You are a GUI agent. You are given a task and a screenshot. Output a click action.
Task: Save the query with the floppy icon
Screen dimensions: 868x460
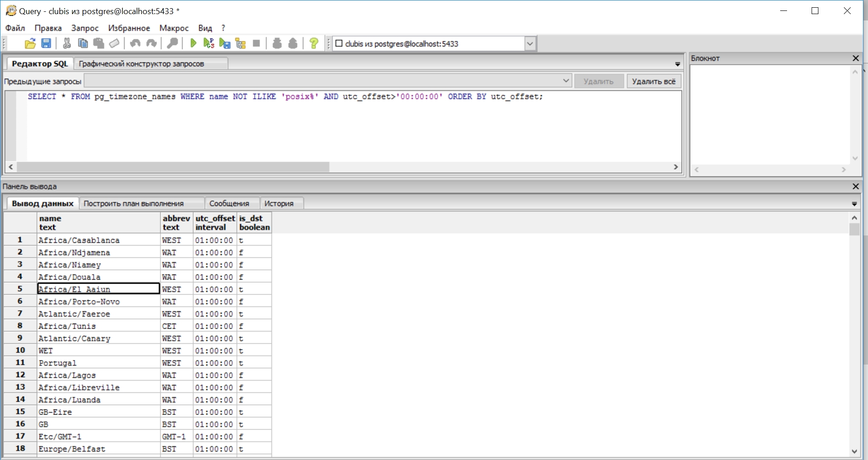click(x=46, y=44)
